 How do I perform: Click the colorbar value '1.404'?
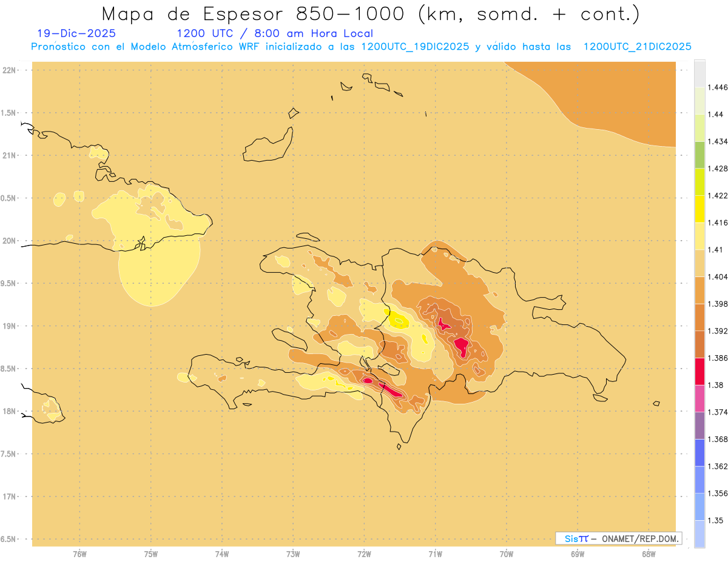coord(717,276)
